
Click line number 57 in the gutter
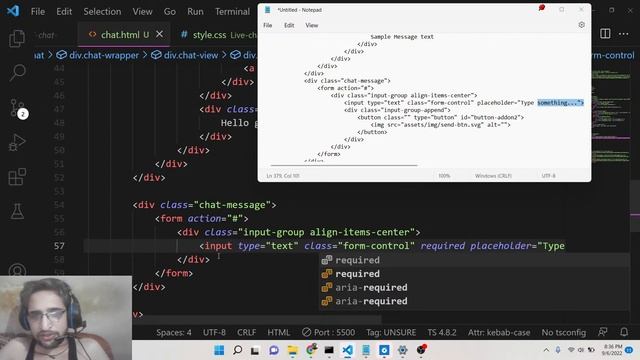pos(59,246)
